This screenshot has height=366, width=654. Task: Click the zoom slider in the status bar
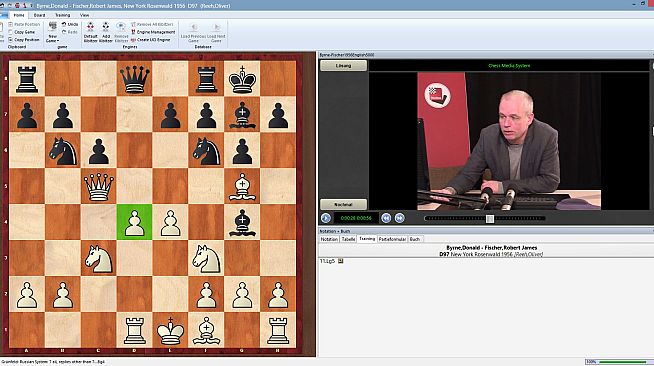pos(623,362)
